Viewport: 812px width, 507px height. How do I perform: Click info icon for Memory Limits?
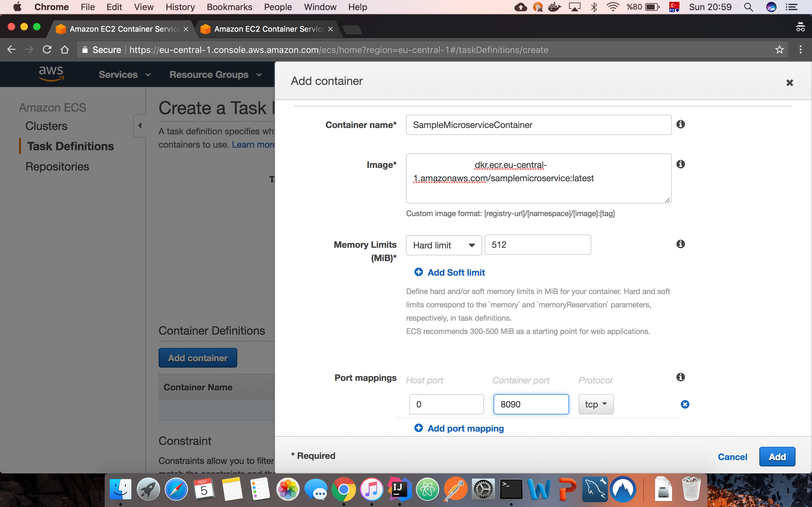680,244
